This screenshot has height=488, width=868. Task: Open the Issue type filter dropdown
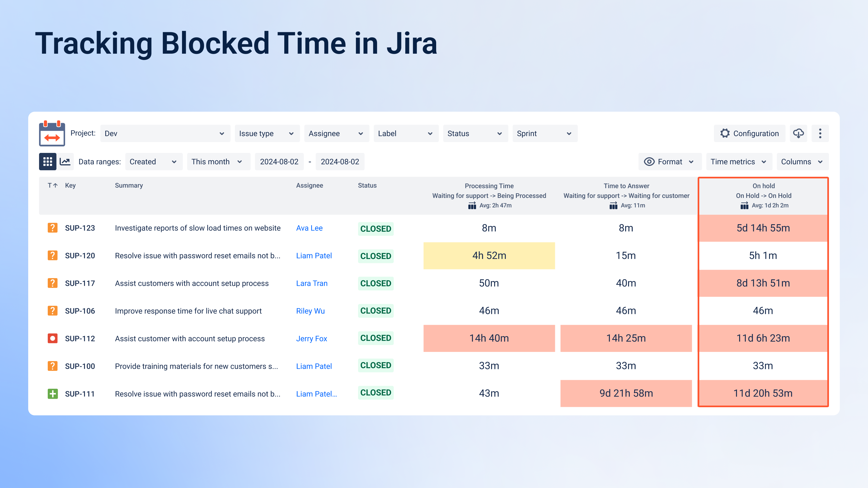coord(267,133)
